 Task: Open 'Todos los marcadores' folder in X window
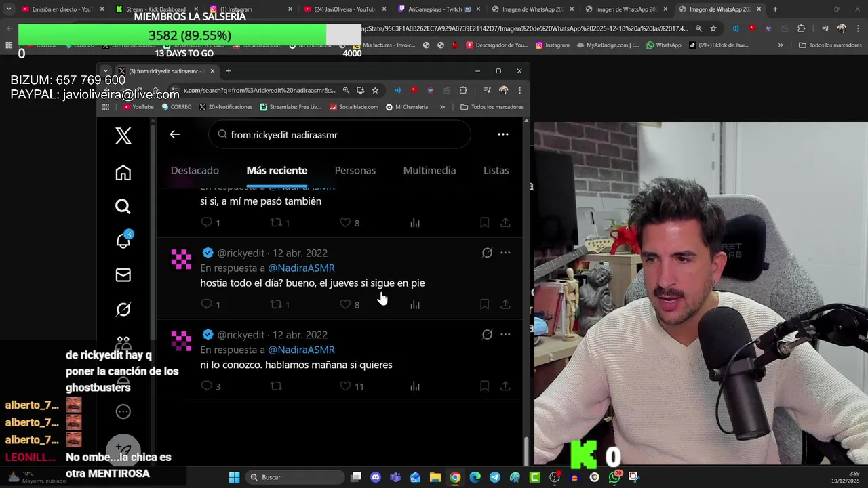pos(492,106)
